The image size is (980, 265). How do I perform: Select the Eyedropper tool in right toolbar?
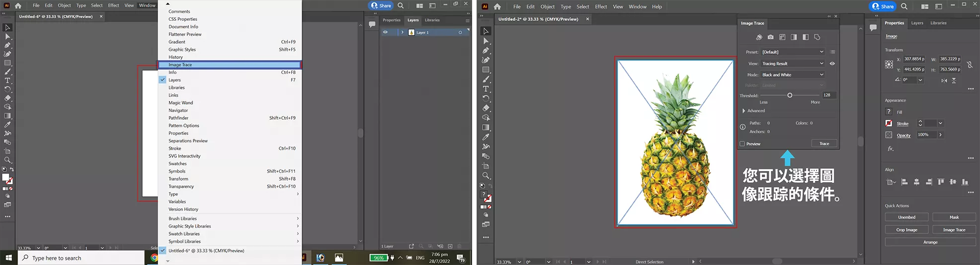[x=486, y=137]
